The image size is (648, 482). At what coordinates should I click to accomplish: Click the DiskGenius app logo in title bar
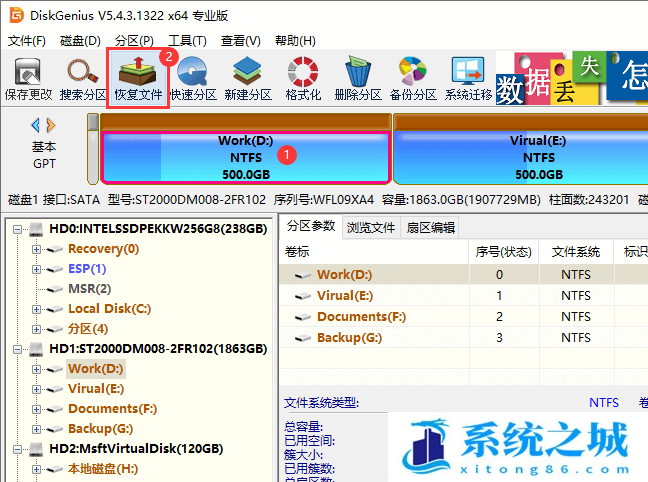coord(17,15)
